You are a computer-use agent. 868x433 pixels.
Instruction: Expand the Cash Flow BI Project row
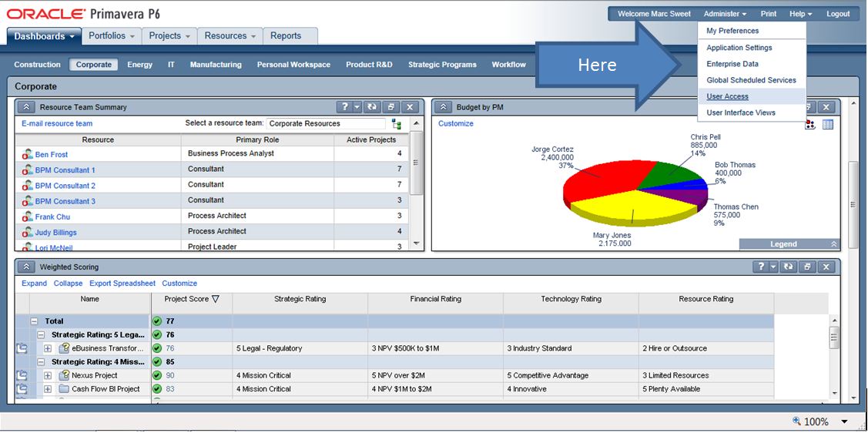click(x=49, y=389)
